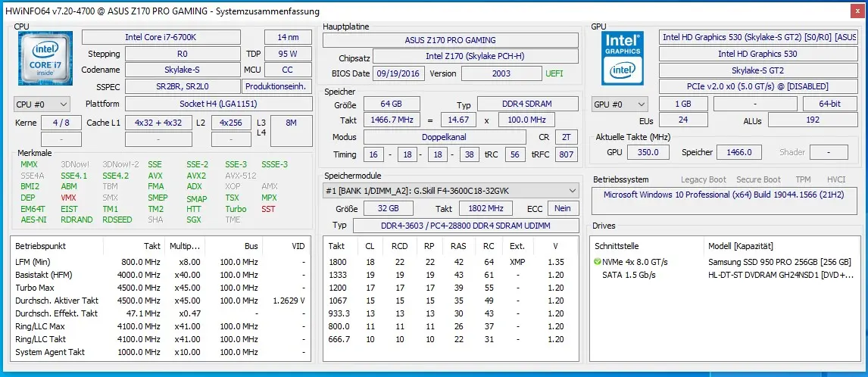The image size is (868, 377).
Task: Click the MCU value 'CC'
Action: pos(288,70)
